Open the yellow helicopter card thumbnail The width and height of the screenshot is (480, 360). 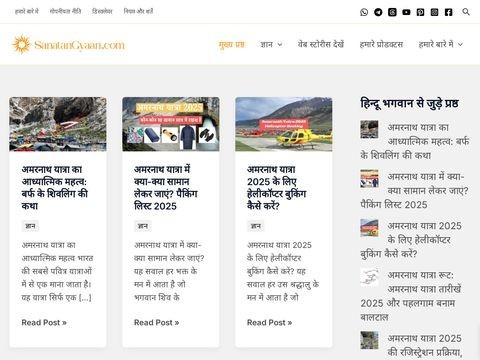coord(284,124)
